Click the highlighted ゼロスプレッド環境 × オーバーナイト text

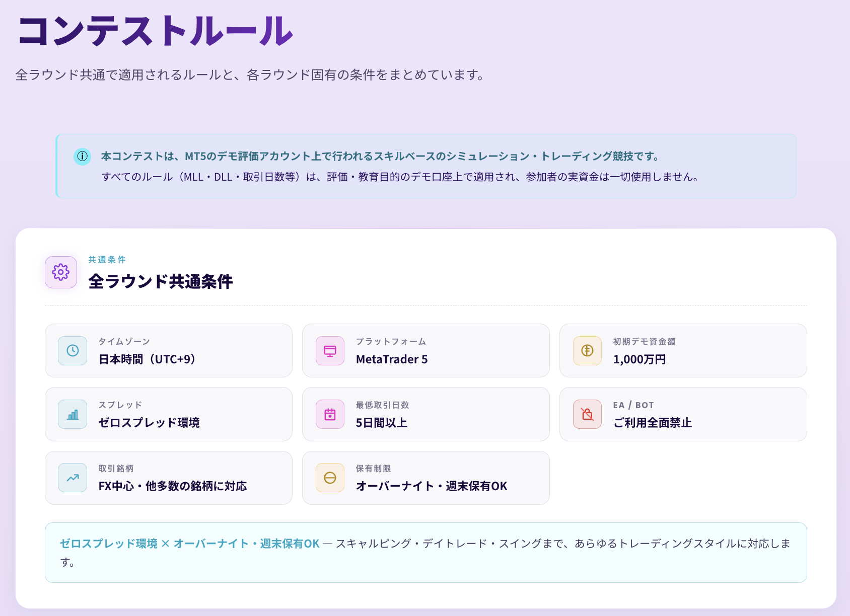(x=190, y=544)
